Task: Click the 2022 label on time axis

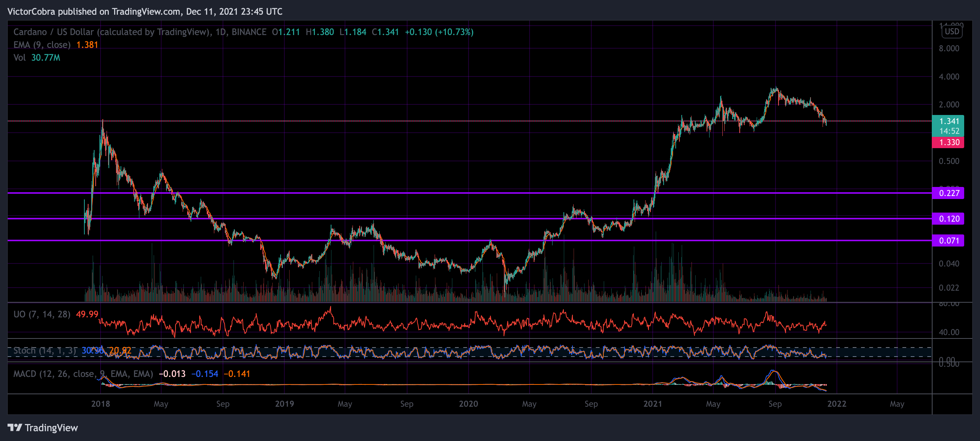Action: tap(837, 404)
